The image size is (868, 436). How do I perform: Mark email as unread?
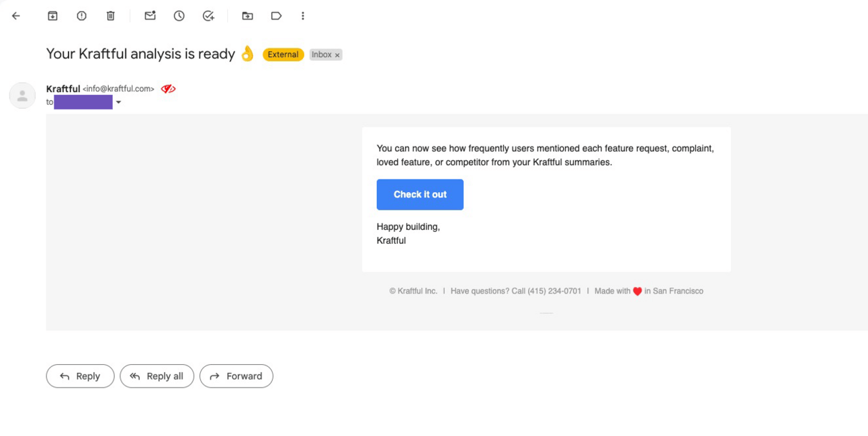coord(150,16)
